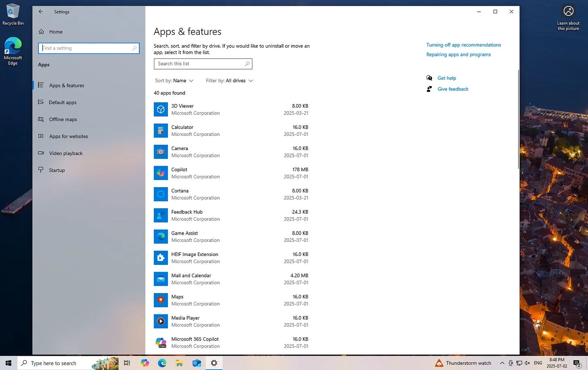Select the Feedback Hub 24.3 KB entry
The image size is (588, 370).
pos(300,212)
